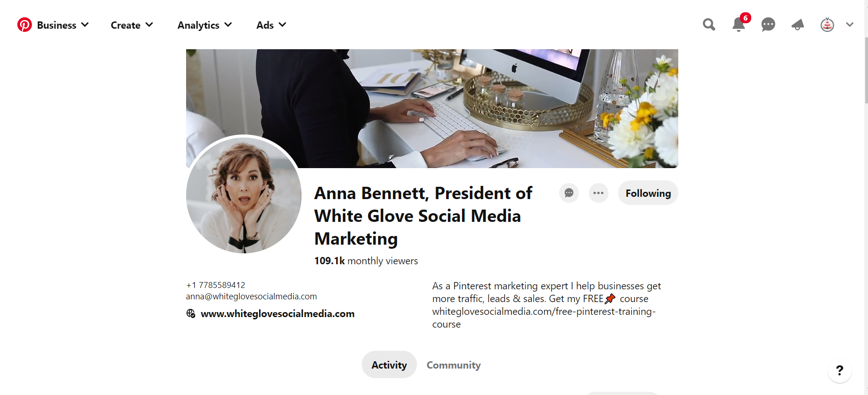
Task: Expand the Create dropdown menu
Action: pyautogui.click(x=132, y=25)
